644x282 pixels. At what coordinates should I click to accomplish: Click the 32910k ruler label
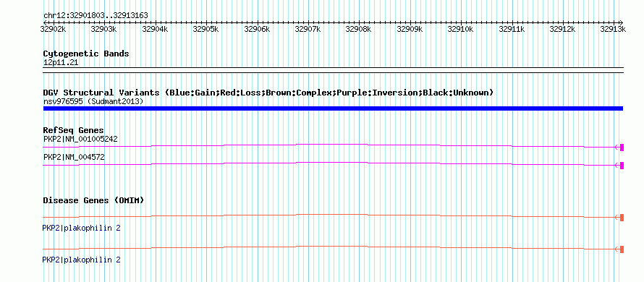point(460,29)
